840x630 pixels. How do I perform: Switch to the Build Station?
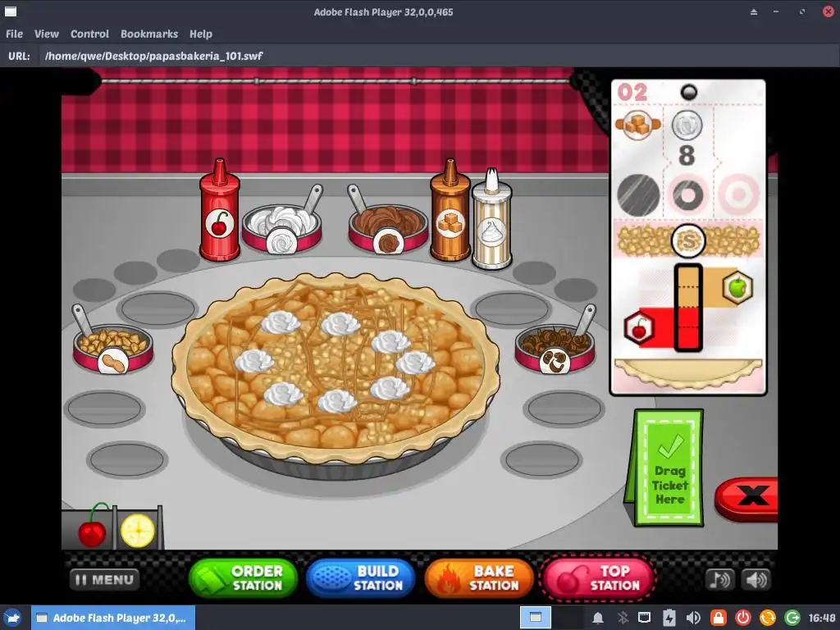(361, 578)
